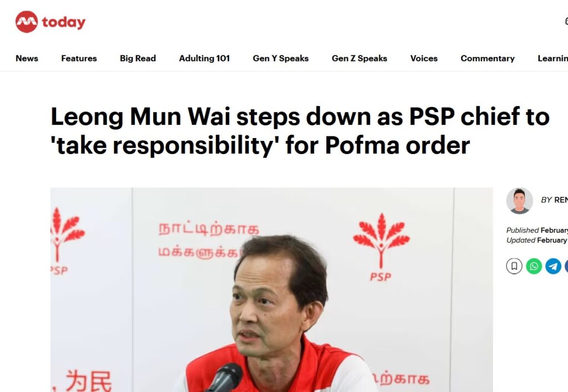Click the article headline text
568x392 pixels.
pyautogui.click(x=300, y=131)
